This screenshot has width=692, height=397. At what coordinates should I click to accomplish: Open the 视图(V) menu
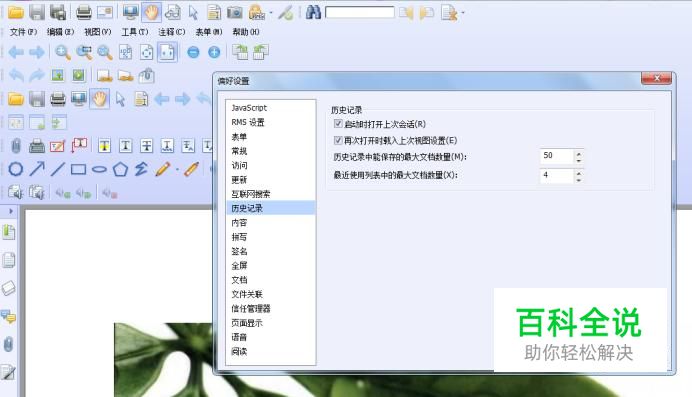click(97, 32)
